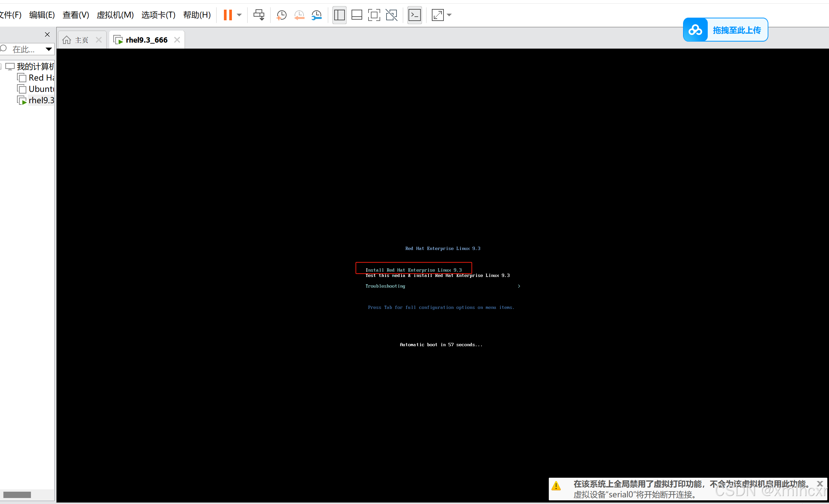Click the 拖拽至此上传 upload button
Image resolution: width=829 pixels, height=504 pixels.
point(725,30)
